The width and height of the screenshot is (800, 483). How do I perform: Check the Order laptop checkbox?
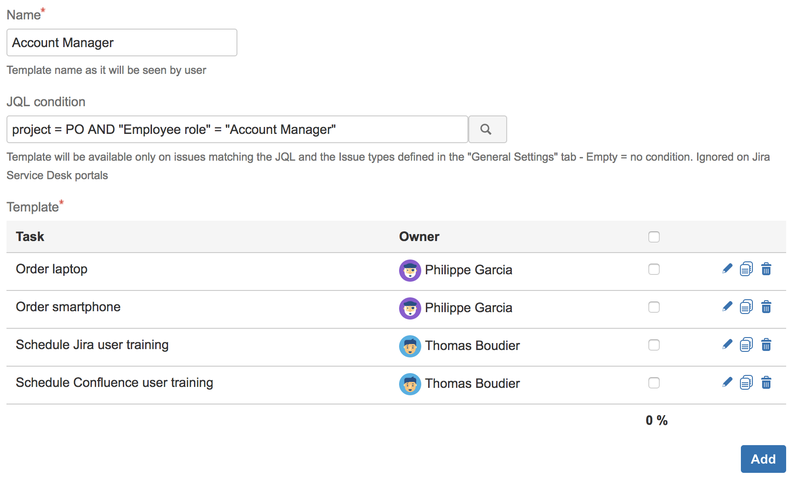click(x=654, y=269)
